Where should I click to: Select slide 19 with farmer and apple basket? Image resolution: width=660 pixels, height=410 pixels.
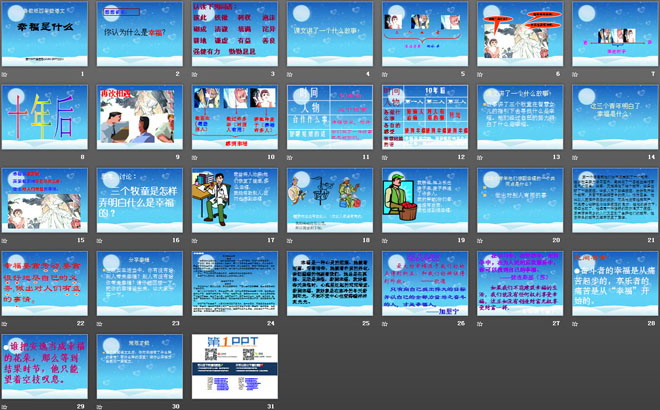pos(425,200)
